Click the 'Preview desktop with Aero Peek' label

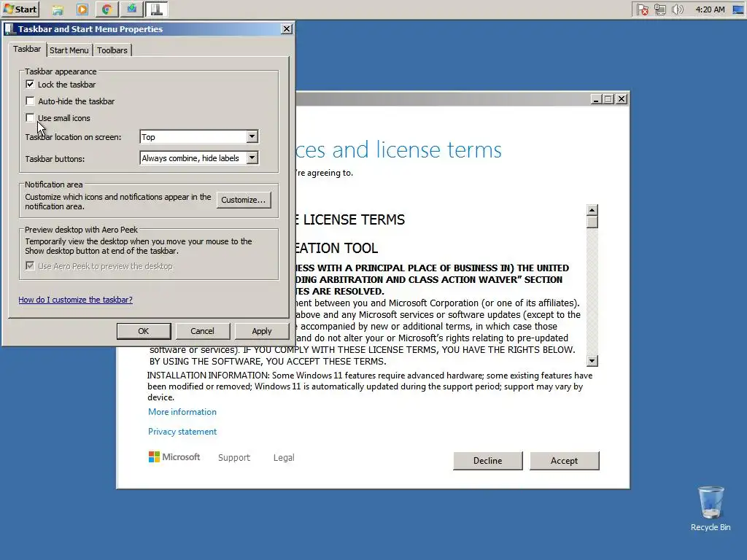pyautogui.click(x=81, y=230)
